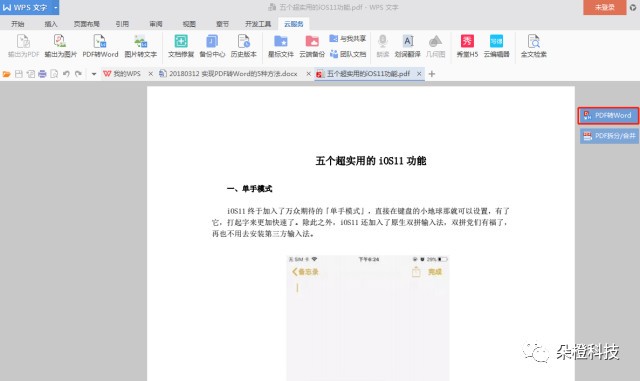Open 全文检索 full-text search
Viewport: 640px width, 381px height.
[x=533, y=46]
